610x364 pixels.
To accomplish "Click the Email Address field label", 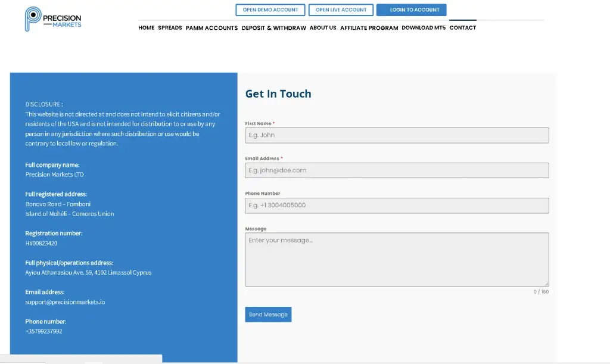I will click(x=264, y=158).
